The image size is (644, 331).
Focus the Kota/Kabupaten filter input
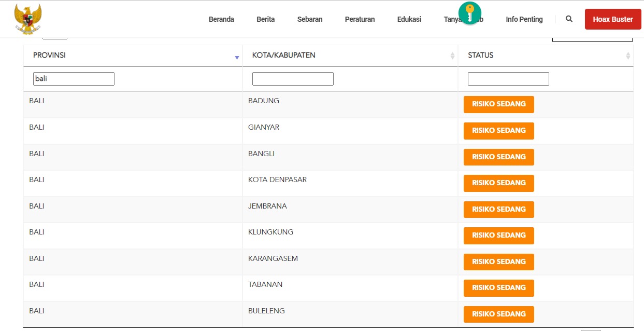[293, 79]
